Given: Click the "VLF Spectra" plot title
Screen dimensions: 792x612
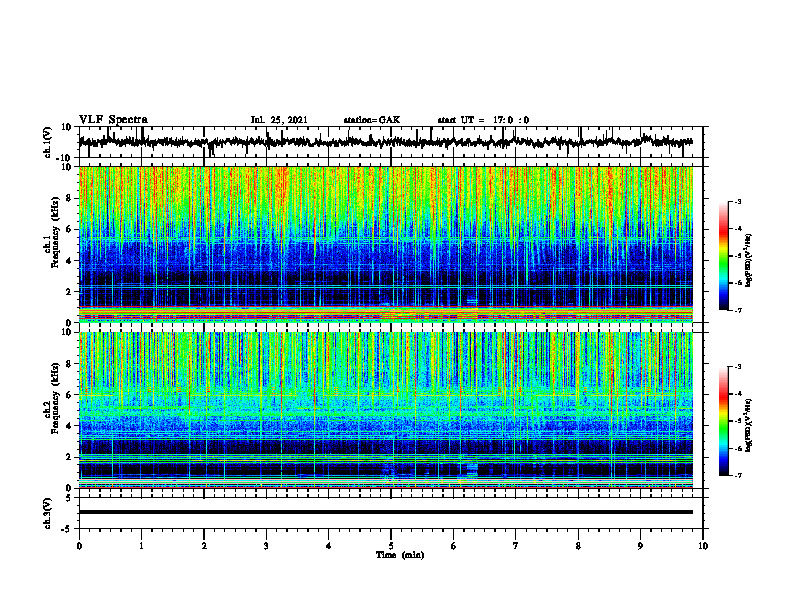Looking at the screenshot, I should [x=113, y=120].
